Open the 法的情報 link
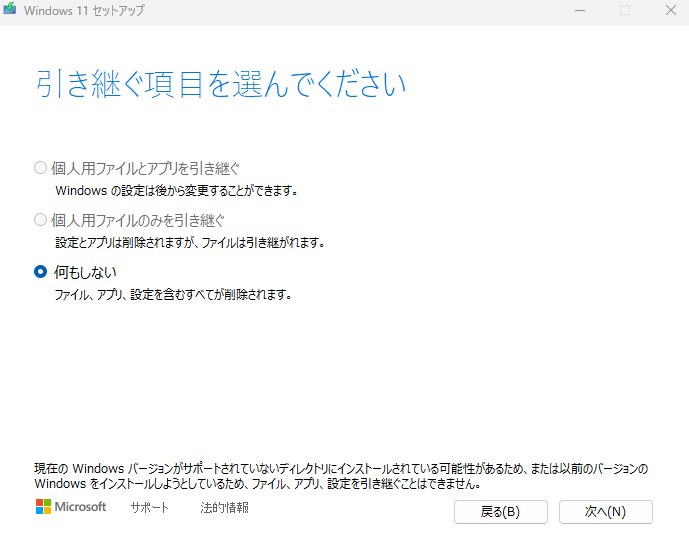Screen dimensions: 689x540 [225, 507]
